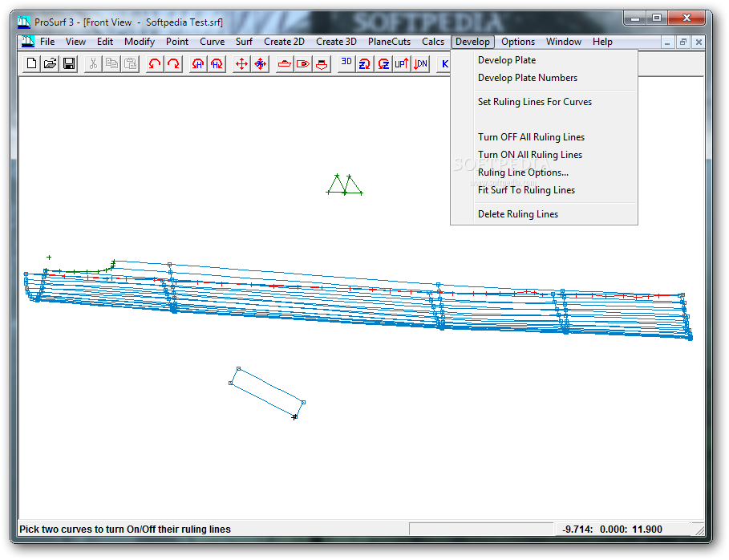The height and width of the screenshot is (560, 729).
Task: Click the blue K toolbar icon
Action: 444,63
